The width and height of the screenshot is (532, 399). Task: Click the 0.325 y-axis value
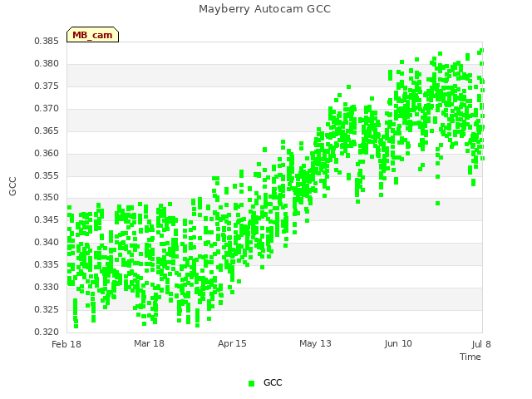tap(47, 309)
